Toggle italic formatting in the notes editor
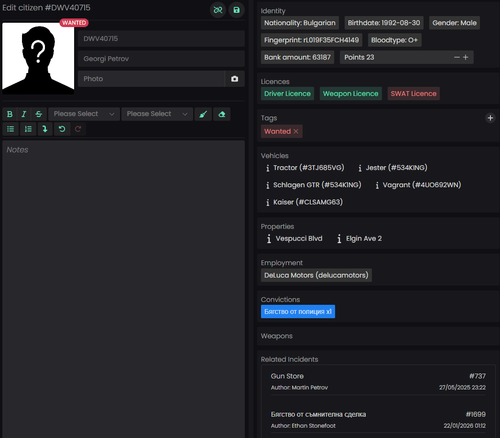Image resolution: width=500 pixels, height=438 pixels. tap(24, 114)
